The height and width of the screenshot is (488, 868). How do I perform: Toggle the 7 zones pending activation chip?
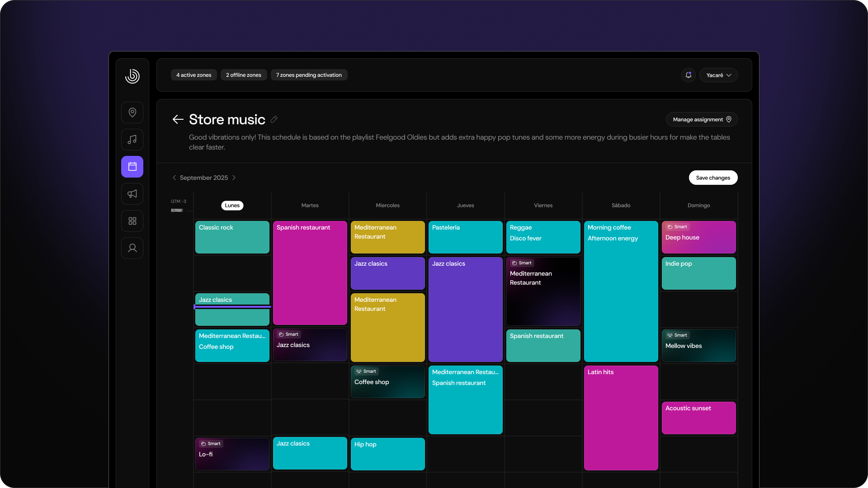(309, 75)
